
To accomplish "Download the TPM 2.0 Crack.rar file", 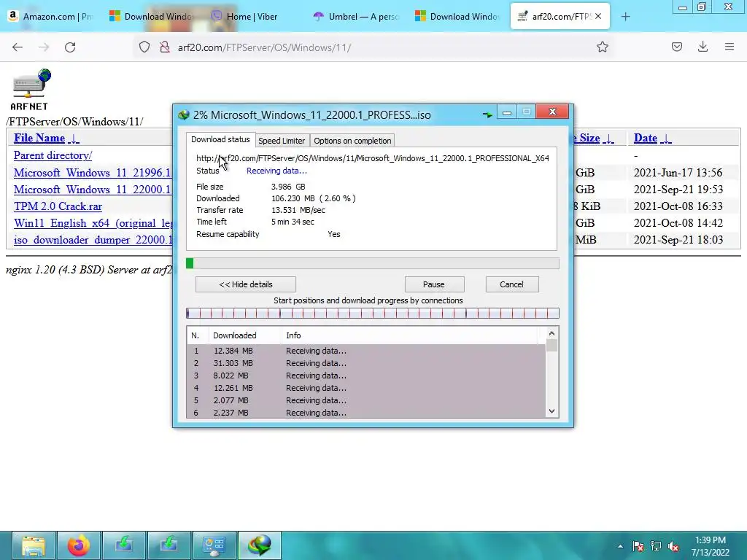I will pyautogui.click(x=58, y=206).
